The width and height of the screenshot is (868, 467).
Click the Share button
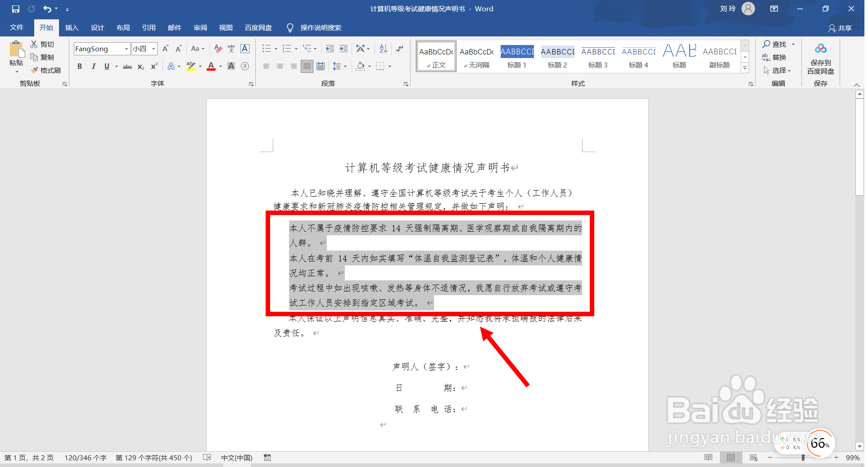point(840,28)
